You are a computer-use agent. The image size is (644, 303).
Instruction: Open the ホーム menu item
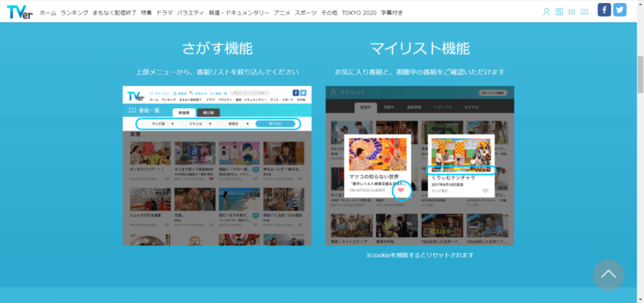pos(48,13)
